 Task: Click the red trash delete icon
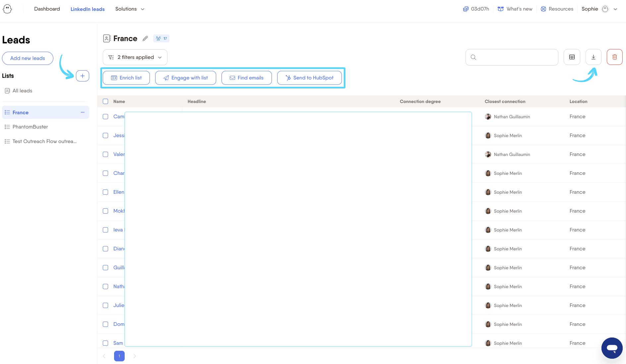[x=614, y=57]
